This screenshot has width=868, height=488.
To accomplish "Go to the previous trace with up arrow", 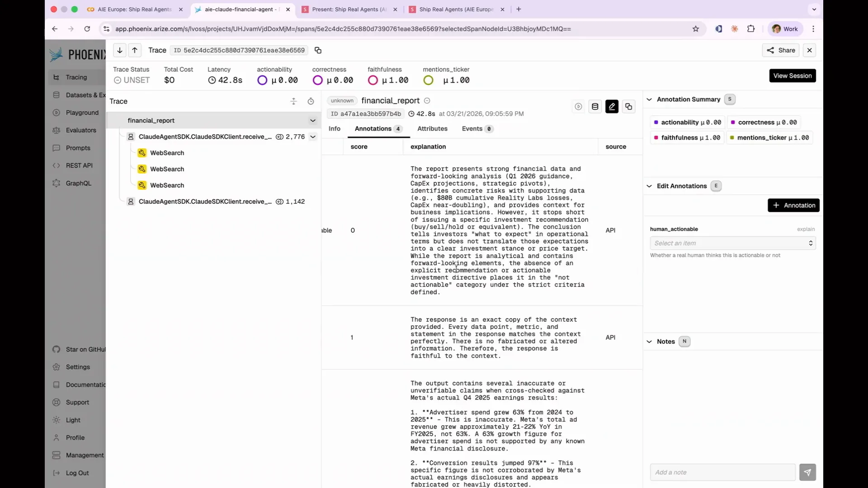I will [135, 50].
